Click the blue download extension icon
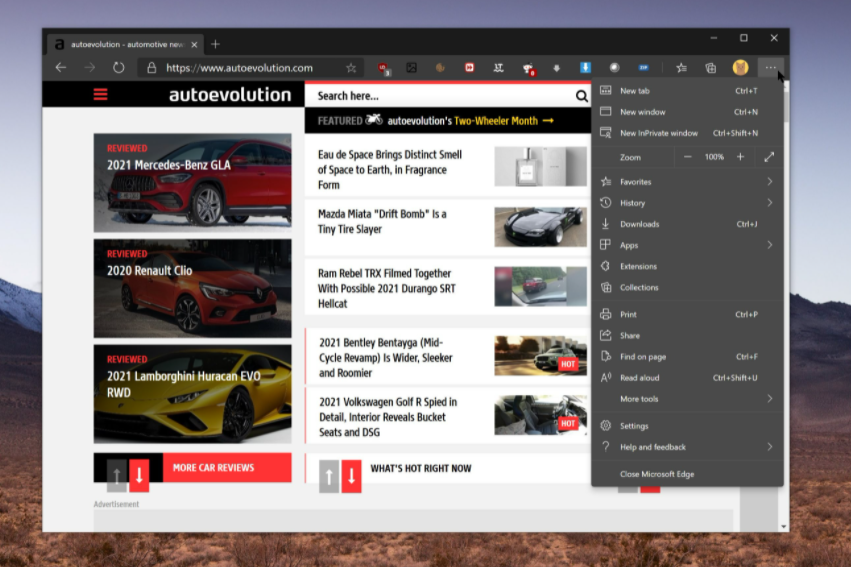Viewport: 851px width, 567px height. point(585,67)
